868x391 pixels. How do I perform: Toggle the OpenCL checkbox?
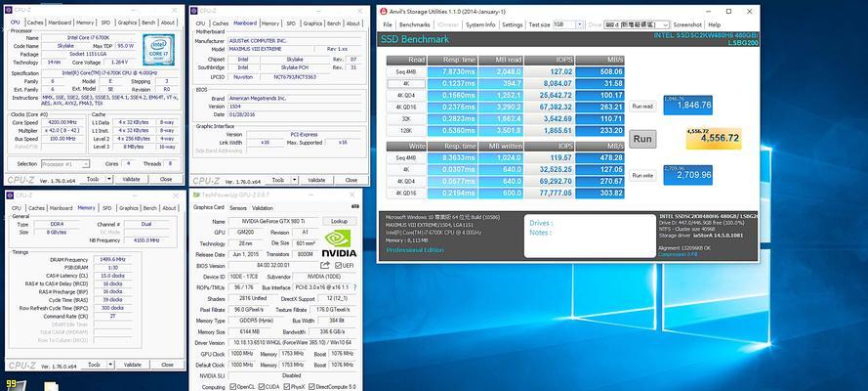[x=232, y=386]
